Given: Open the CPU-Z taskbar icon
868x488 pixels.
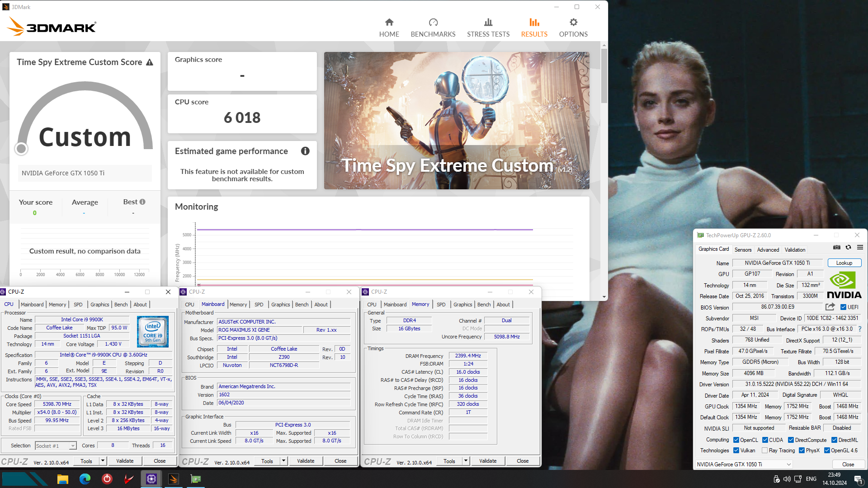Looking at the screenshot, I should click(151, 479).
